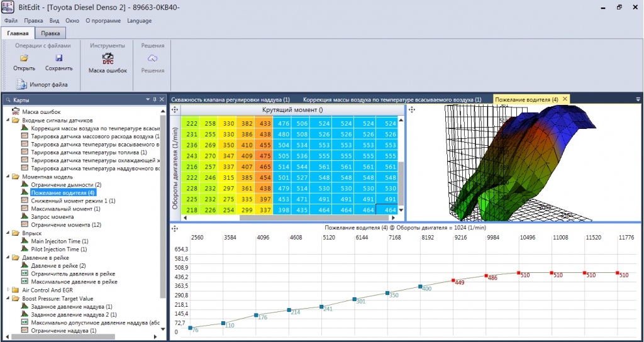Select the graph point labeled 301
This screenshot has height=342, width=644.
(355, 299)
